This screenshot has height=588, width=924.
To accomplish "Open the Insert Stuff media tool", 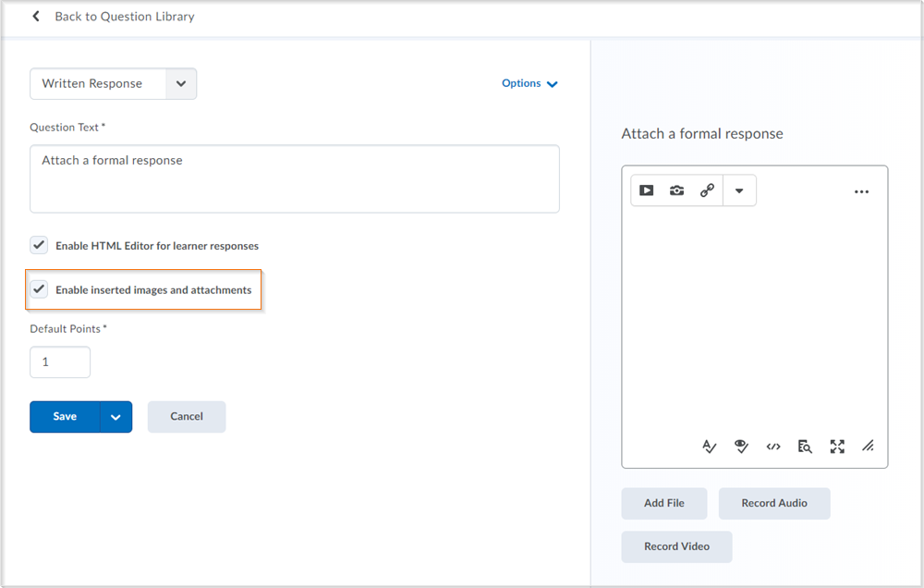I will 647,190.
